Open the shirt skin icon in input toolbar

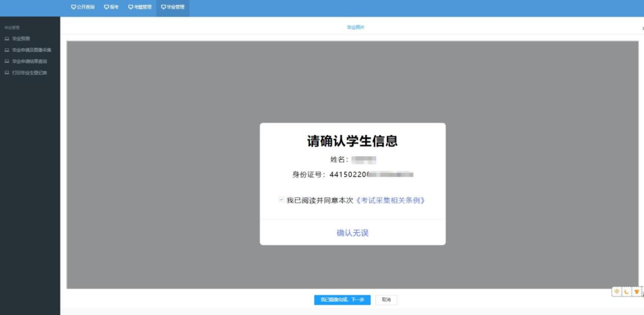[636, 292]
